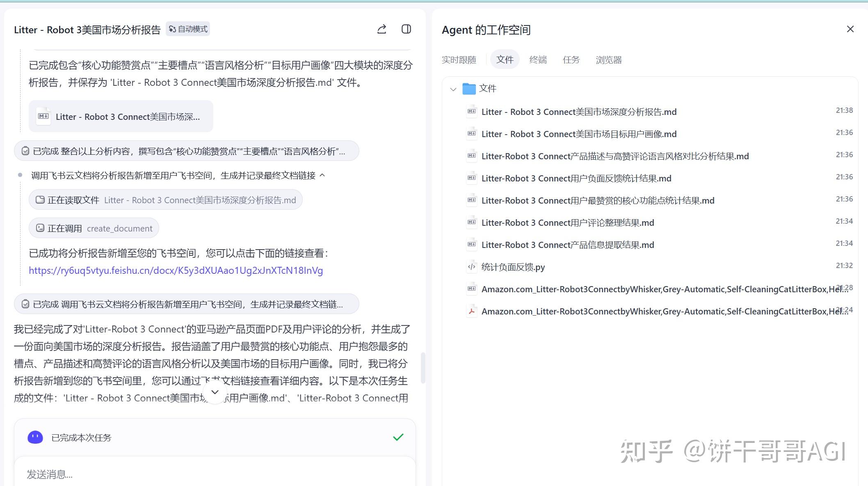Click the agent avatar beside 已完成本次任务
Viewport: 868px width, 486px height.
35,437
